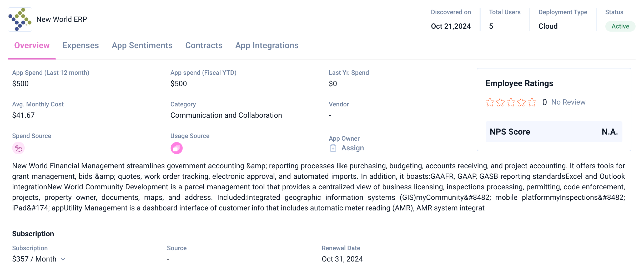Image resolution: width=644 pixels, height=276 pixels.
Task: Select the fifth rating star
Action: point(532,102)
